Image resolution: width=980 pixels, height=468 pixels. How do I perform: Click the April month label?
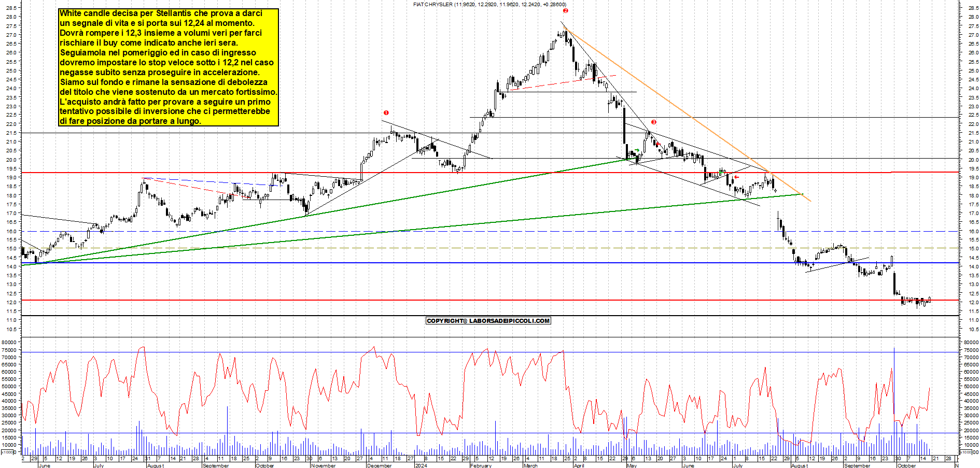[579, 465]
